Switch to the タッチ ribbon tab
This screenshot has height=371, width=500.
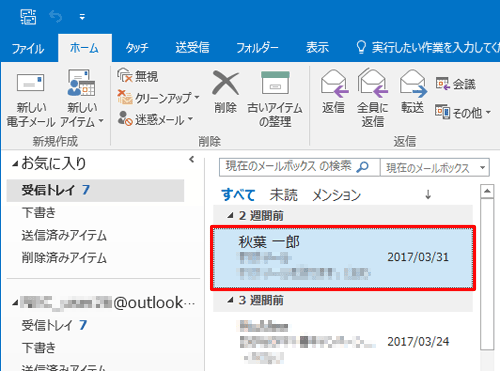click(x=137, y=48)
